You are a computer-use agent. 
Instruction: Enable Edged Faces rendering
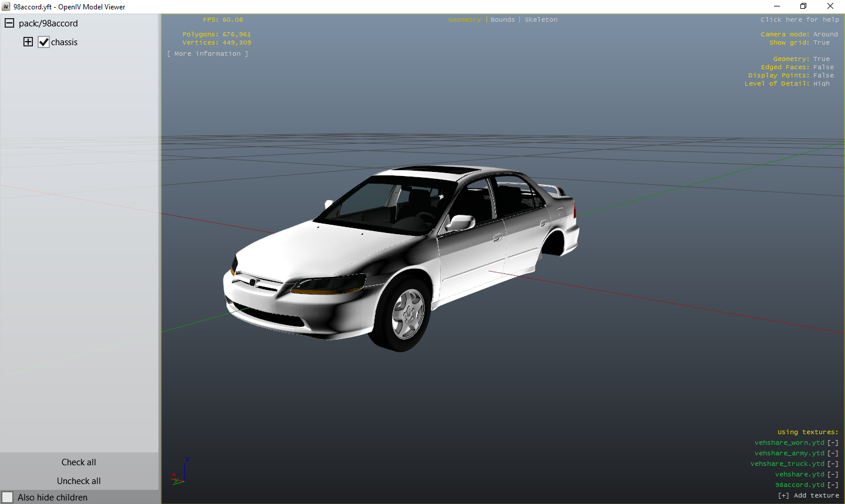tap(823, 67)
